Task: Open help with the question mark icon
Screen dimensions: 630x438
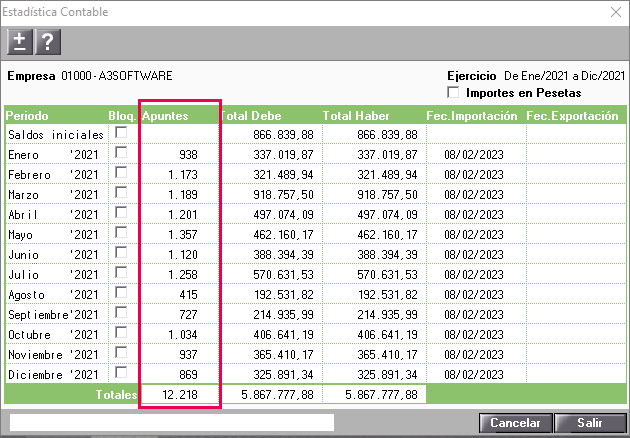Action: point(48,42)
